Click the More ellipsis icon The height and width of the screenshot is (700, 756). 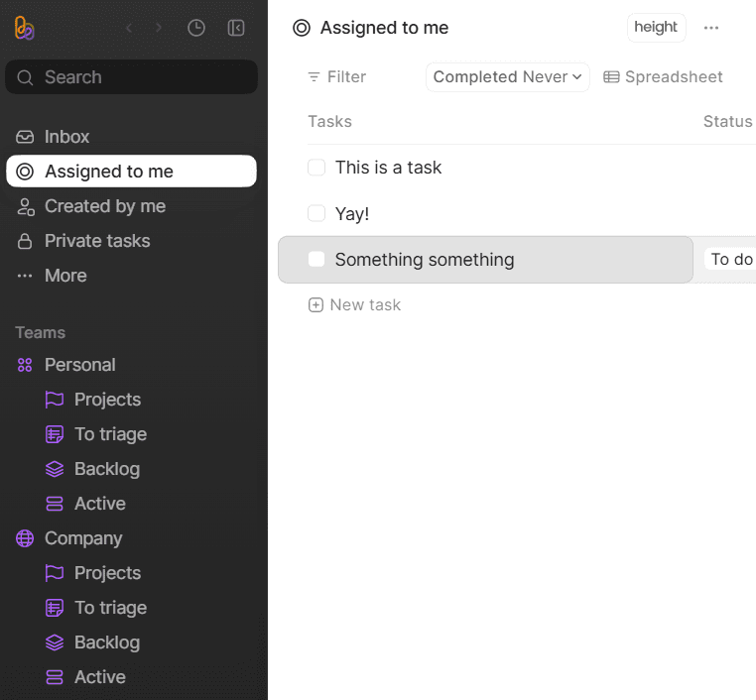(x=25, y=276)
